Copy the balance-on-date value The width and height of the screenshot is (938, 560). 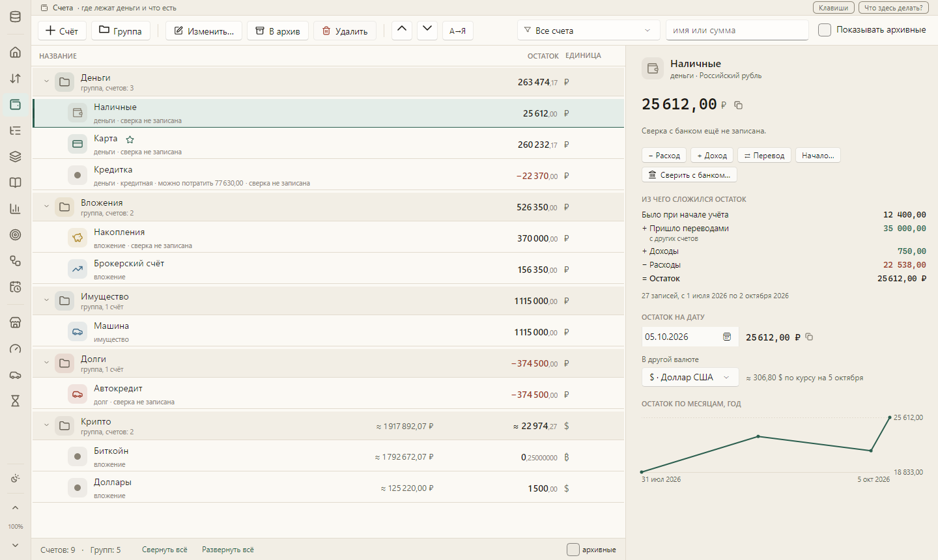coord(809,337)
